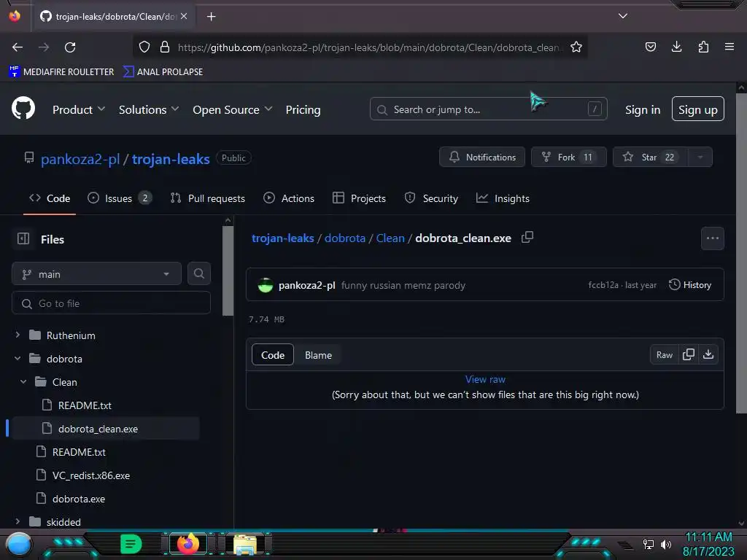List all tabs dropdown arrow

(623, 16)
